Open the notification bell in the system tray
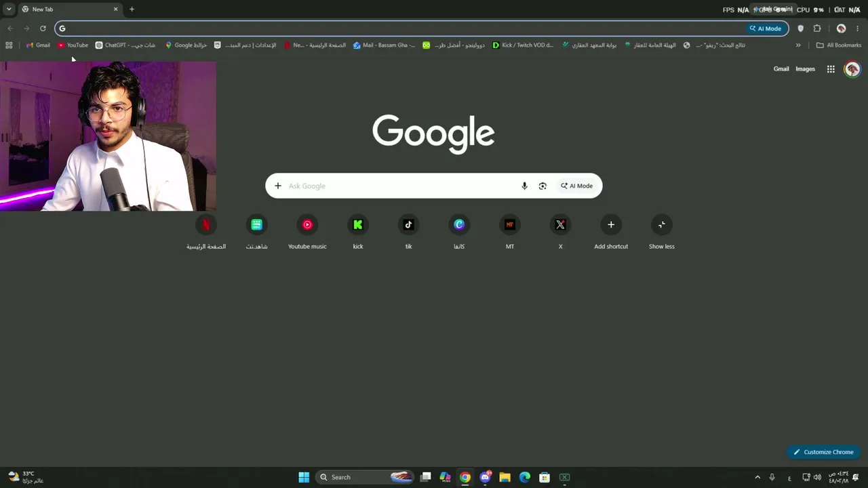The height and width of the screenshot is (488, 868). click(x=856, y=477)
